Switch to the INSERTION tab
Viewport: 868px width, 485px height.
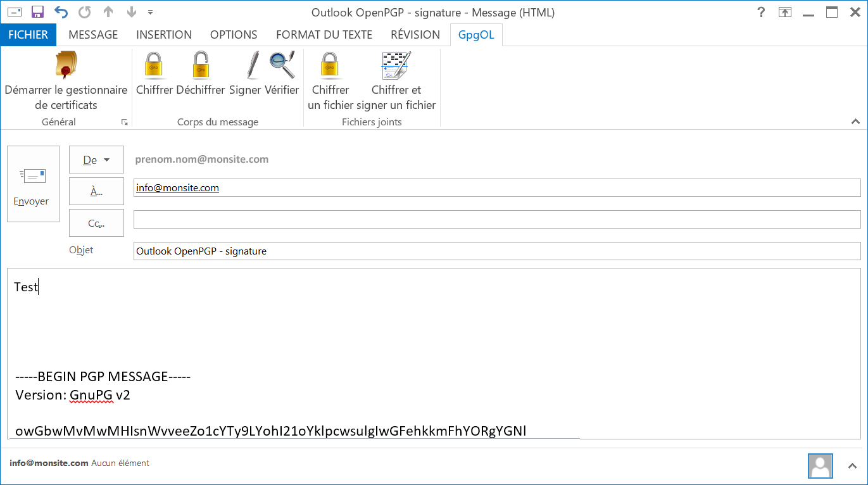tap(164, 35)
